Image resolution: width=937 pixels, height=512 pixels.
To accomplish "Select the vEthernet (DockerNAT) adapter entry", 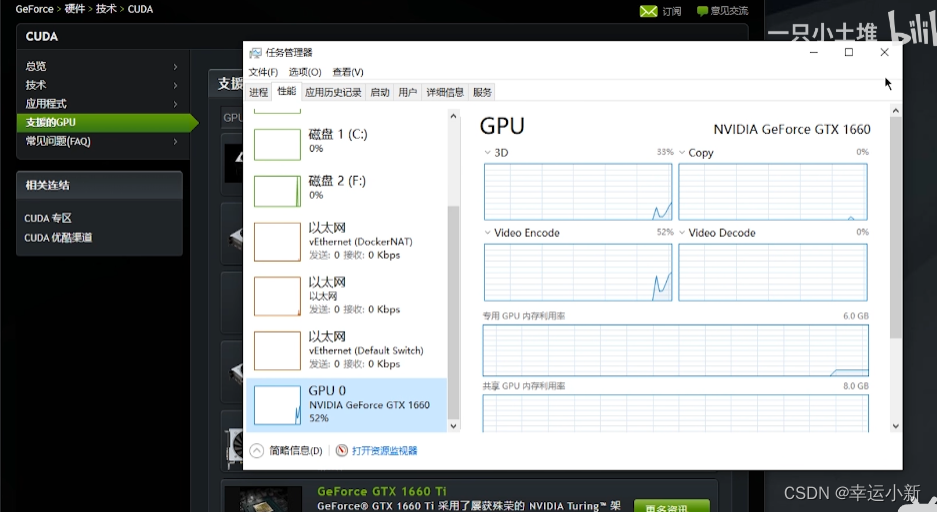I will click(346, 241).
